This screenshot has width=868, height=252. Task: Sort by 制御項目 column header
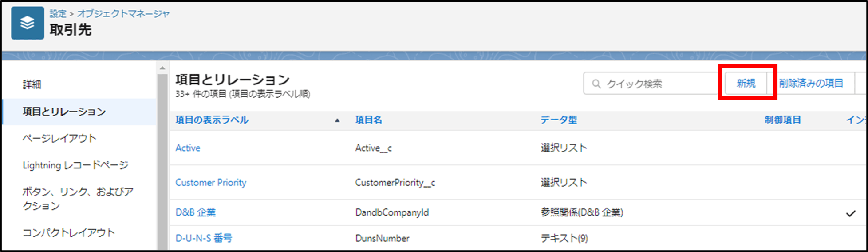coord(783,120)
